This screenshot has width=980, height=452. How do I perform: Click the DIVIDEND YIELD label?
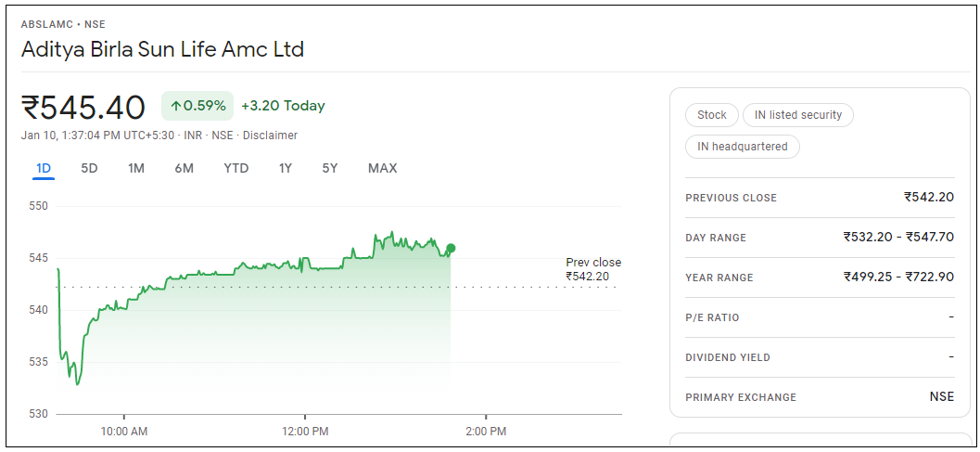(x=728, y=358)
